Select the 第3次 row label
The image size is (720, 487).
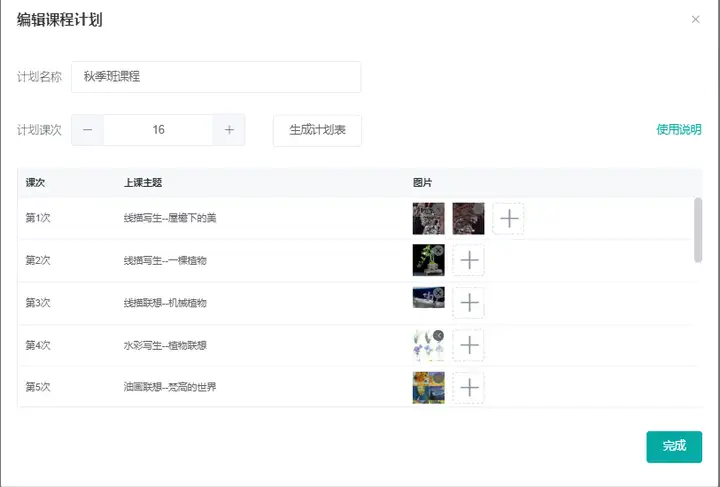pyautogui.click(x=38, y=302)
